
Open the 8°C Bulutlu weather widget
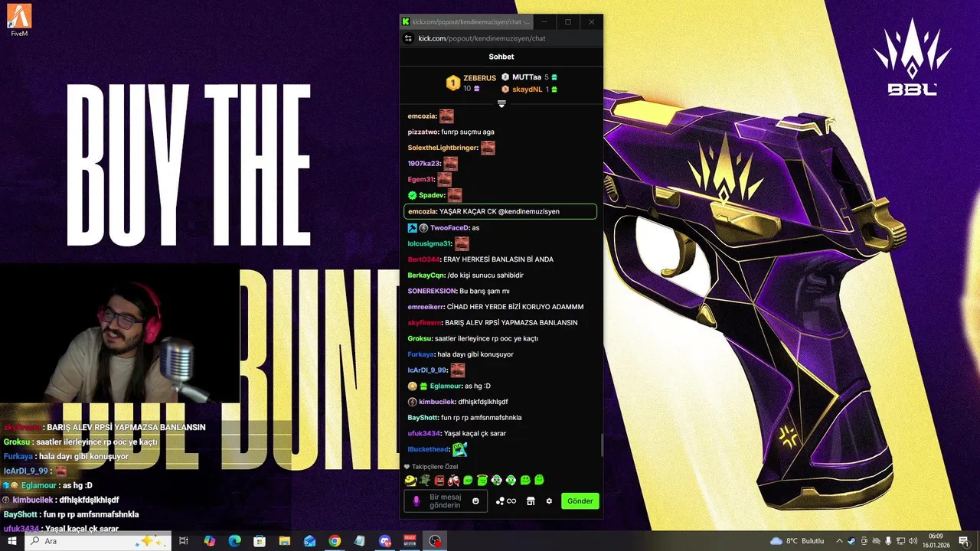click(797, 541)
